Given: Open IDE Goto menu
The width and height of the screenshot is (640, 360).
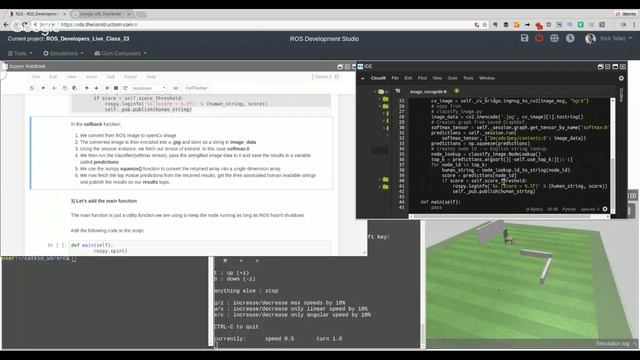Looking at the screenshot, I should (452, 78).
